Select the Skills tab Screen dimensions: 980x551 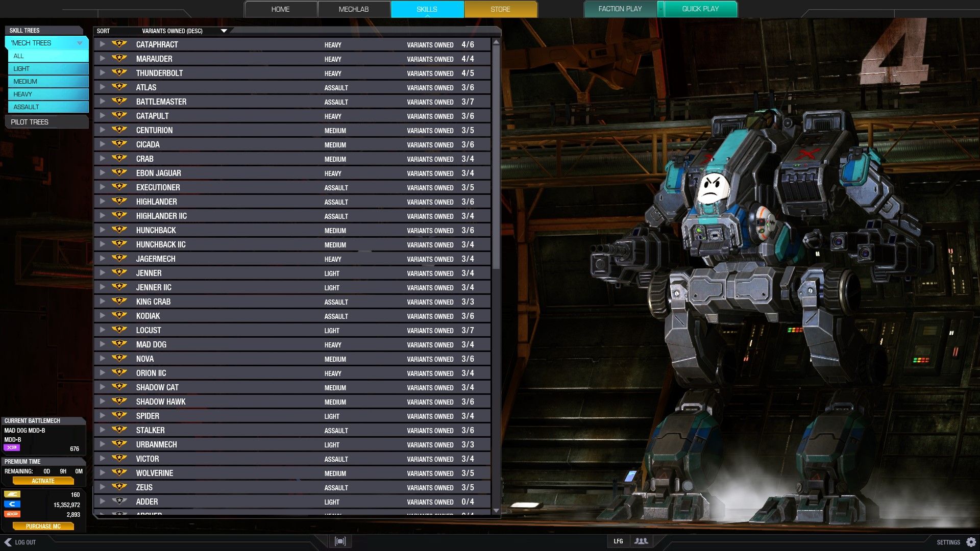pyautogui.click(x=427, y=9)
